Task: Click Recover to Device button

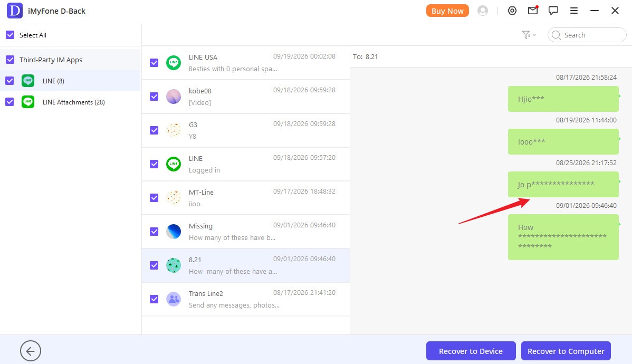Action: pos(471,351)
